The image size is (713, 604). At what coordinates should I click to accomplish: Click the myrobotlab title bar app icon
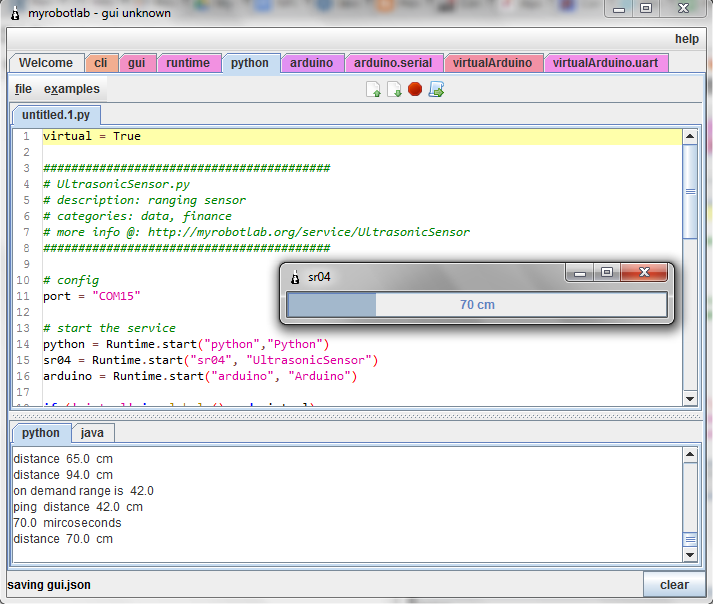coord(15,13)
